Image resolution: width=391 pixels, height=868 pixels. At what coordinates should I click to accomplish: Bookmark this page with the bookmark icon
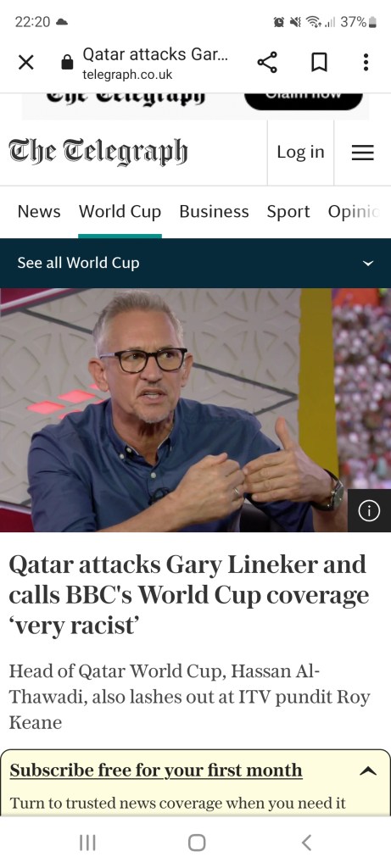click(318, 62)
